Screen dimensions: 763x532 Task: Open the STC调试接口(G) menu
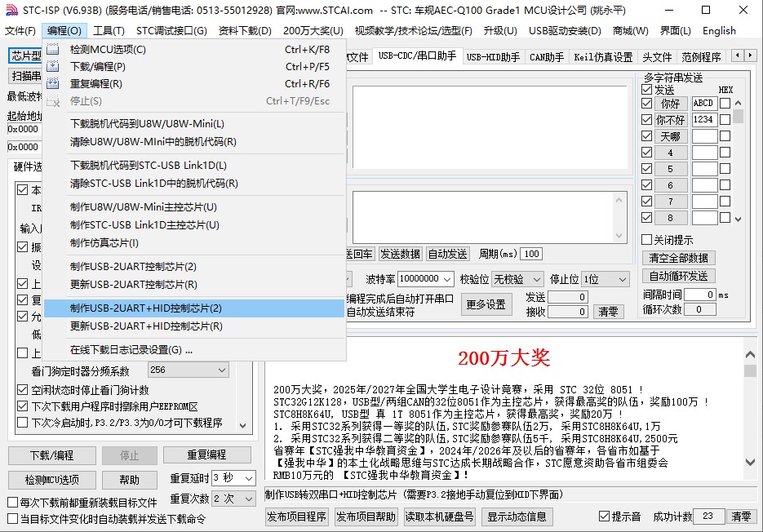tap(171, 31)
